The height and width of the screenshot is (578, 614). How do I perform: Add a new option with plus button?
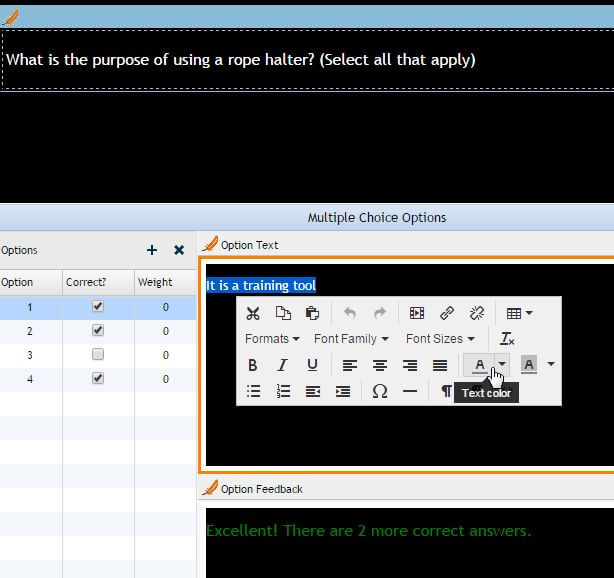coord(152,250)
